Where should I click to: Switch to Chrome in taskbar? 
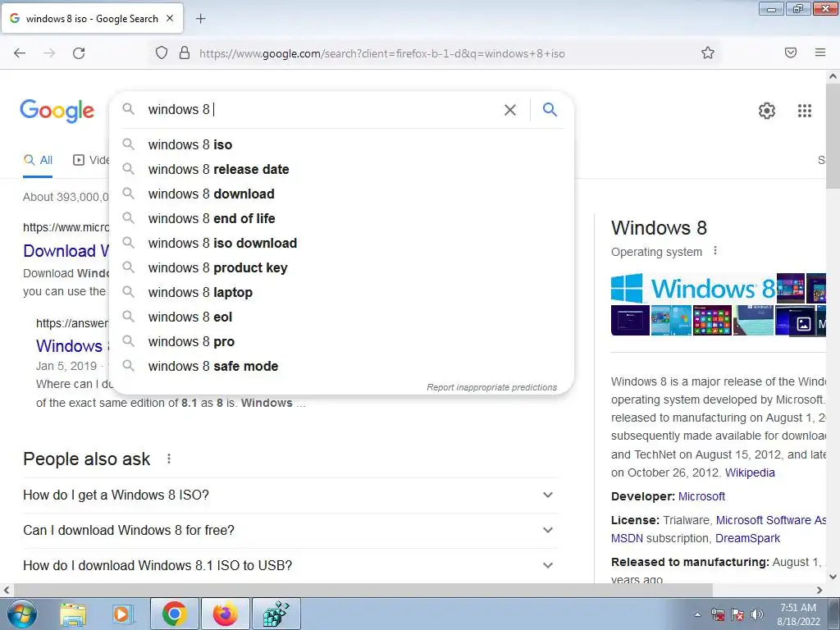[x=175, y=614]
